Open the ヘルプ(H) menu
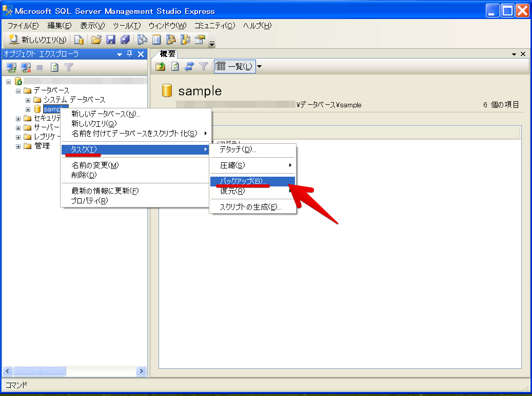532x396 pixels. pos(257,26)
